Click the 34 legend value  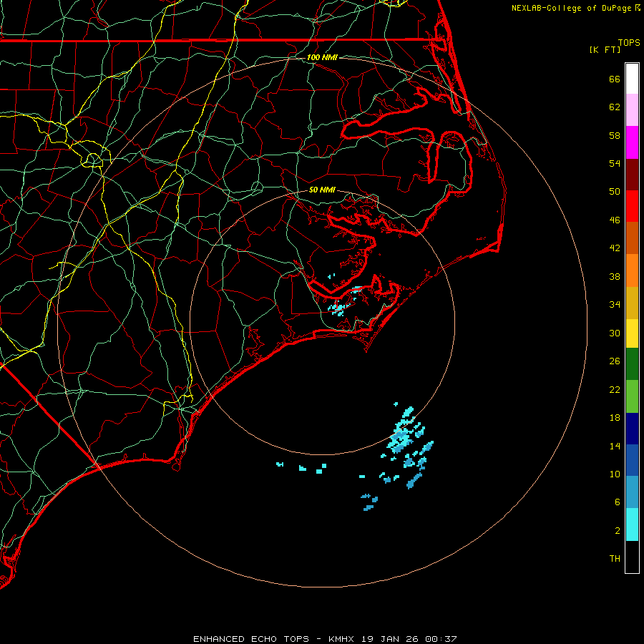pos(615,305)
